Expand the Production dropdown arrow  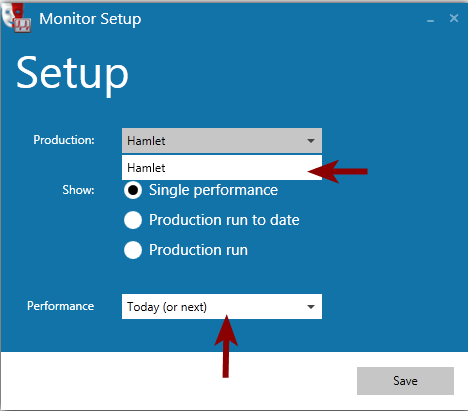click(311, 141)
